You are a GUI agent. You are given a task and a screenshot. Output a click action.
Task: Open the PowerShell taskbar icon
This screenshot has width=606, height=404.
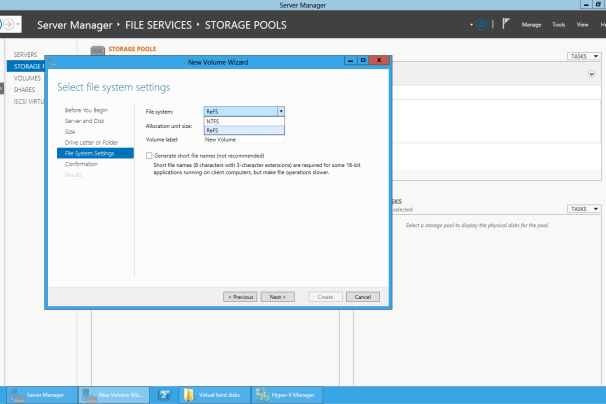click(x=164, y=395)
